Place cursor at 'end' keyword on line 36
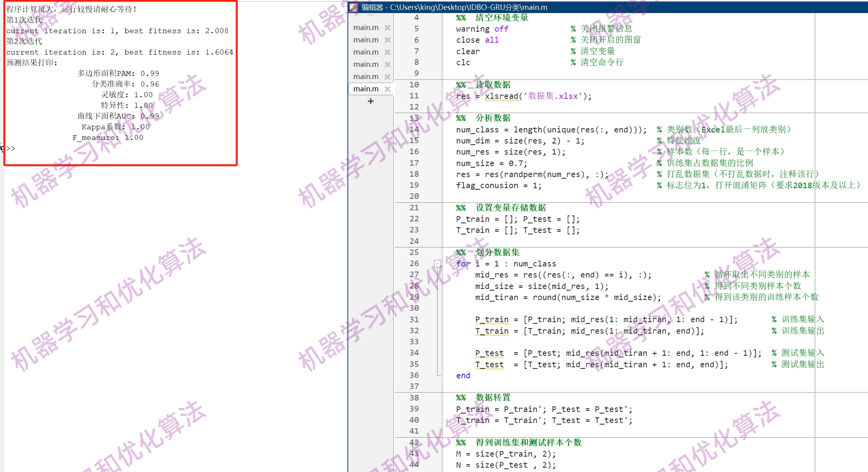 (463, 376)
